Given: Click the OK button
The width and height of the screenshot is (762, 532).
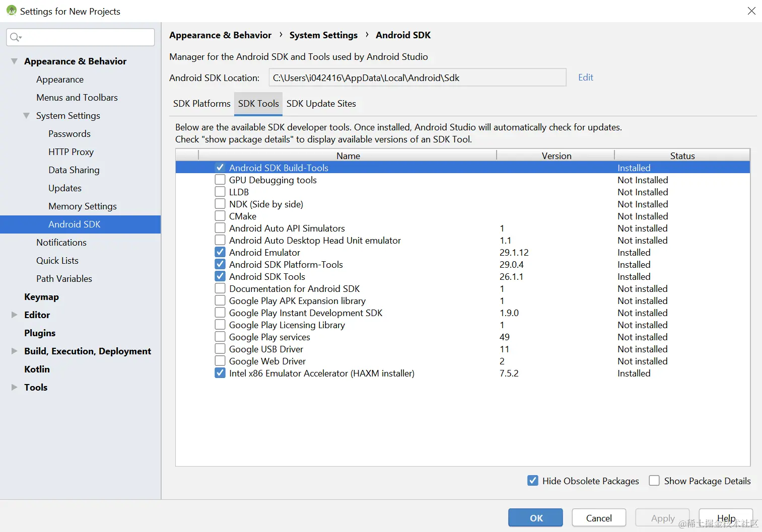Looking at the screenshot, I should point(535,518).
